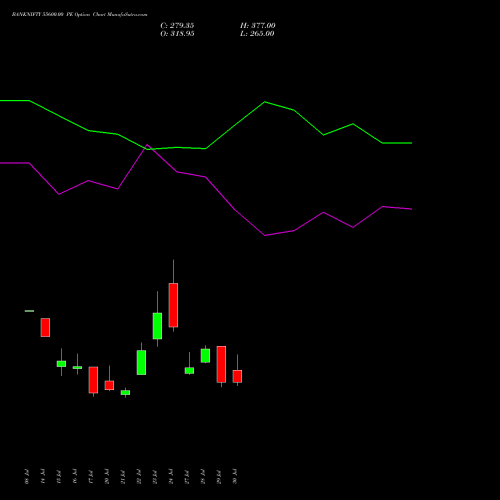500x500 pixels.
Task: Click the thin green candlestick for 16 Jul
Action: point(77,367)
